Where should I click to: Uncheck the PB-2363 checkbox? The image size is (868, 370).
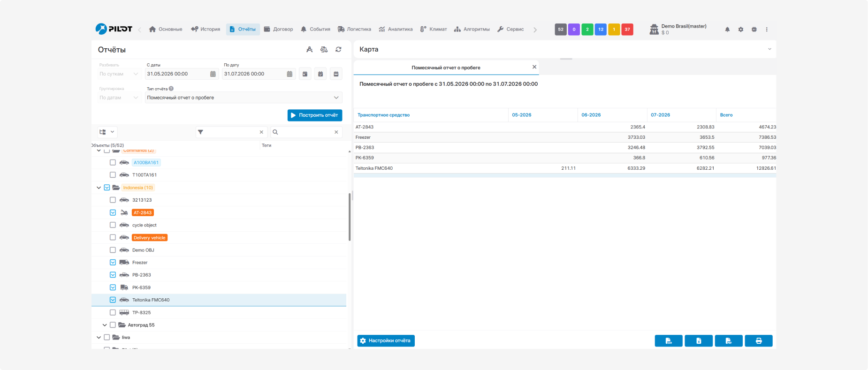tap(113, 275)
